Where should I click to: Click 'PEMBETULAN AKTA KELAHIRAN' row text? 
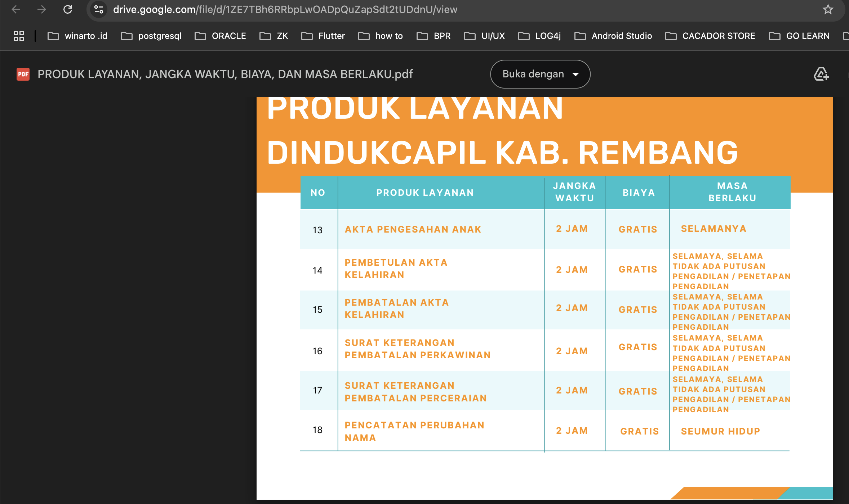point(396,269)
